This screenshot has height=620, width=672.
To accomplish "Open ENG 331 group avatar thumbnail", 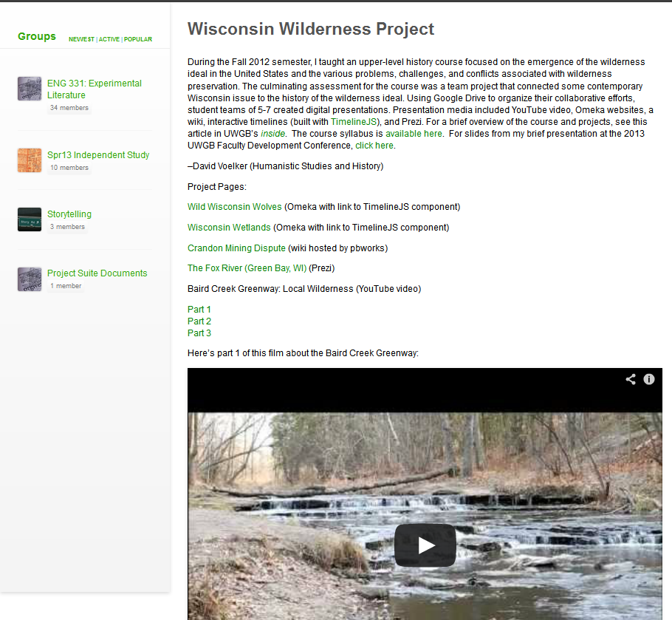I will (30, 89).
